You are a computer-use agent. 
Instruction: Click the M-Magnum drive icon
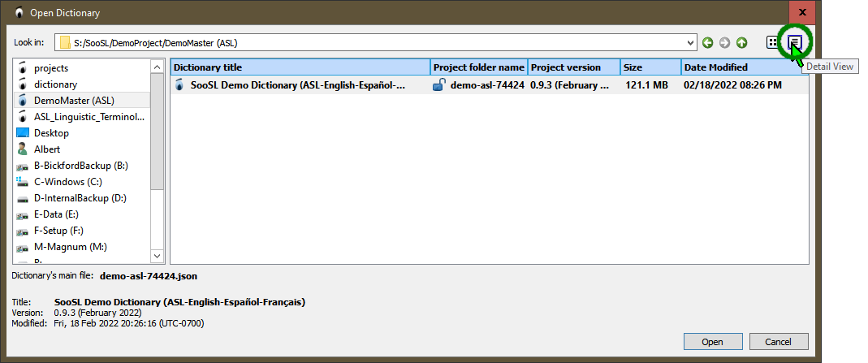[23, 248]
